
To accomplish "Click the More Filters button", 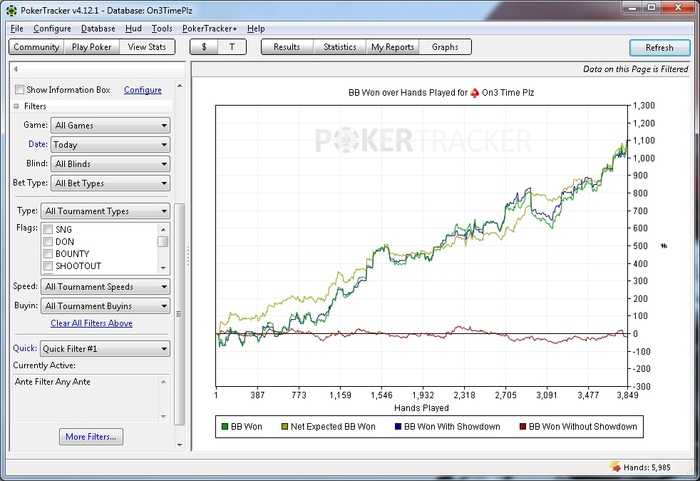I will pyautogui.click(x=91, y=437).
